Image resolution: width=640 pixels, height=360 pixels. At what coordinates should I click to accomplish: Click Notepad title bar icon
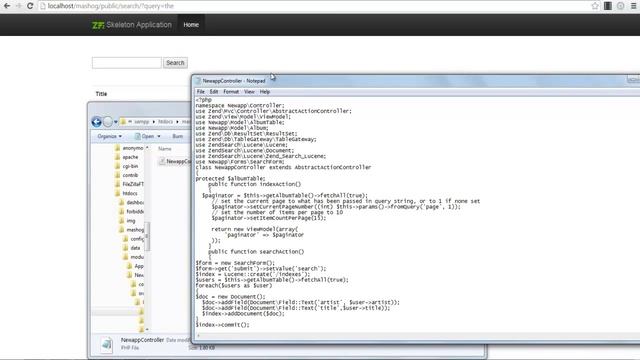198,81
